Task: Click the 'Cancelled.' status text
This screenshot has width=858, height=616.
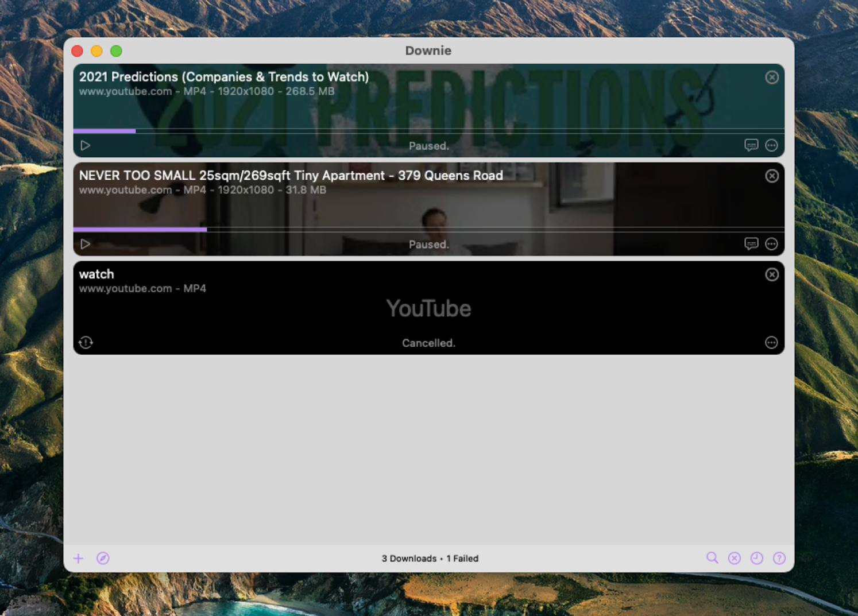Action: [x=428, y=343]
